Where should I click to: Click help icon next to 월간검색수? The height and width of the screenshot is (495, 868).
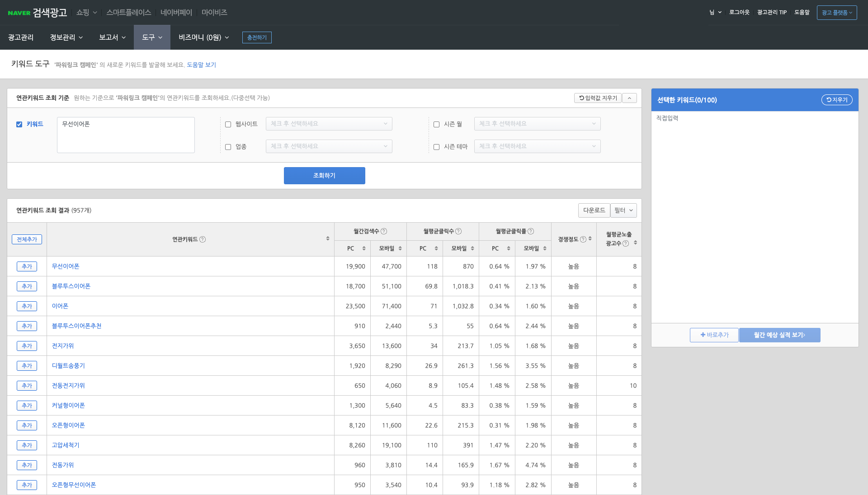pos(384,231)
